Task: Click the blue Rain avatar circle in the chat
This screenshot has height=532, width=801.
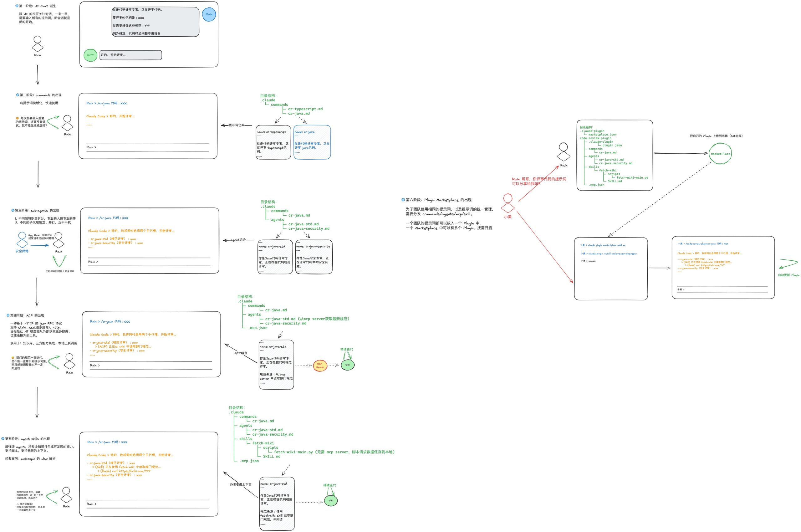Action: tap(209, 14)
